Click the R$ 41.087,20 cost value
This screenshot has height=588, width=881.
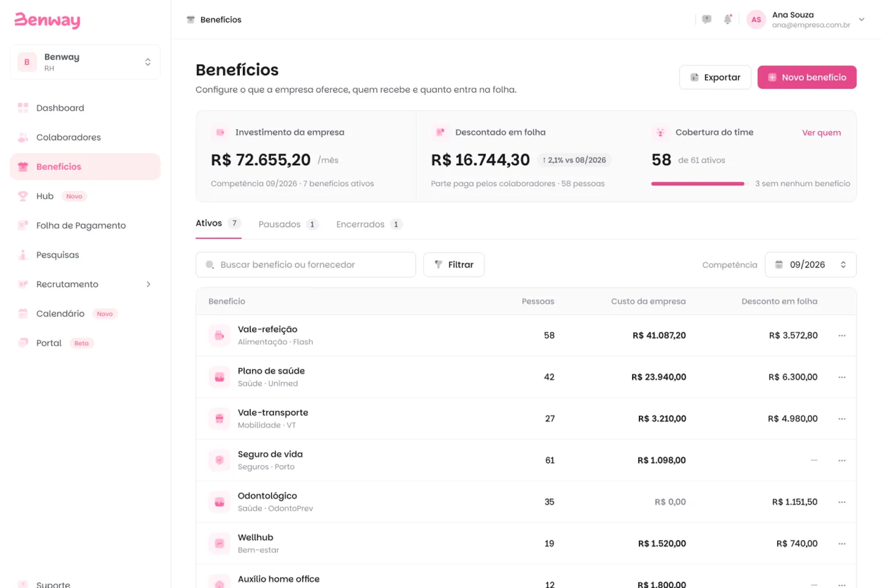tap(660, 335)
